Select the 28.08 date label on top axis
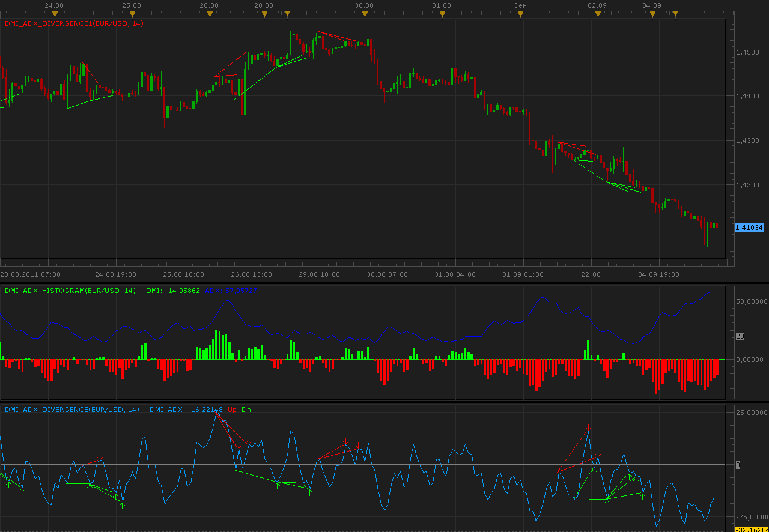The width and height of the screenshot is (769, 532). click(264, 5)
